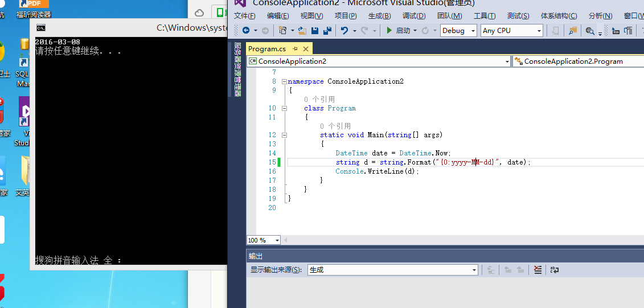Click the editor horizontal scrollbar left arrow
644x308 pixels.
tap(286, 240)
